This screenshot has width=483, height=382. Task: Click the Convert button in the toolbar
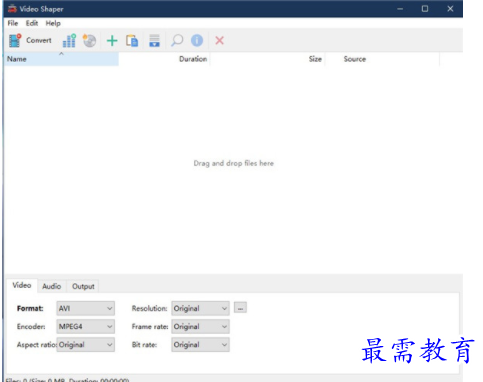tap(30, 41)
